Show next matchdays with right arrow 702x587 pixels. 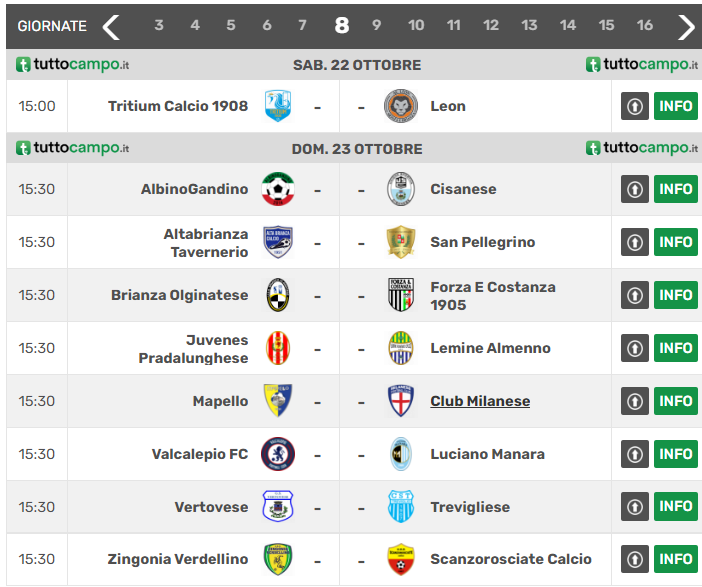686,26
